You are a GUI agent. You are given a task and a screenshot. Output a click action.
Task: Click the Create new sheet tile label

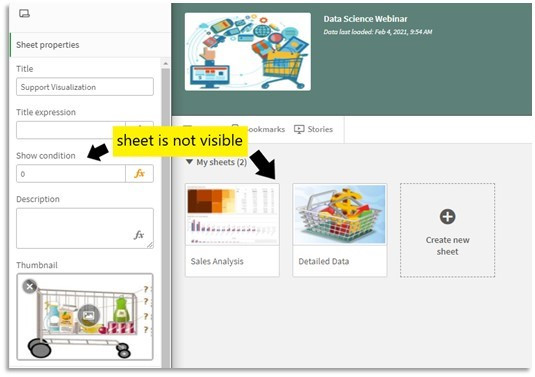click(x=447, y=246)
